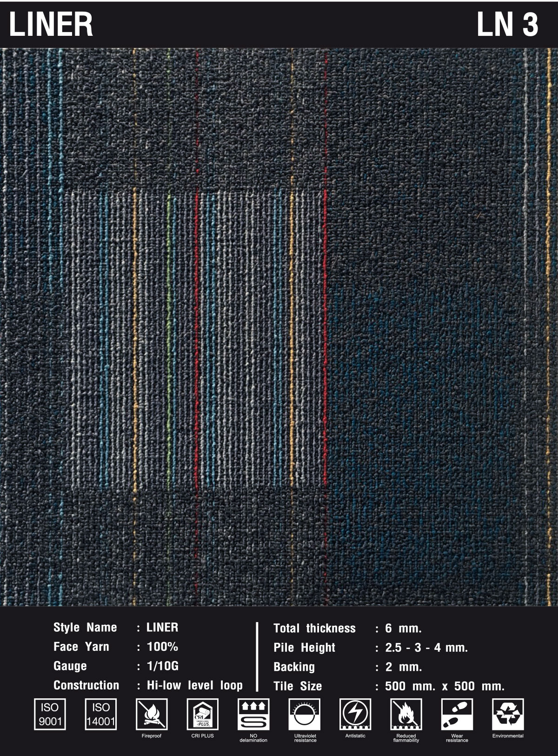This screenshot has width=558, height=756.
Task: Select the Wear resistance footprint icon
Action: click(x=457, y=714)
